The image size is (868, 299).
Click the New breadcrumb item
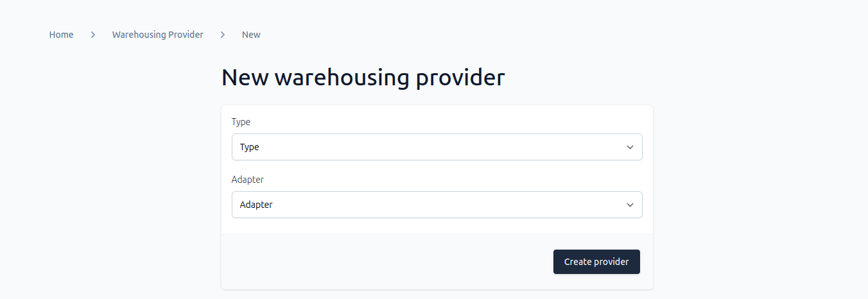coord(251,35)
